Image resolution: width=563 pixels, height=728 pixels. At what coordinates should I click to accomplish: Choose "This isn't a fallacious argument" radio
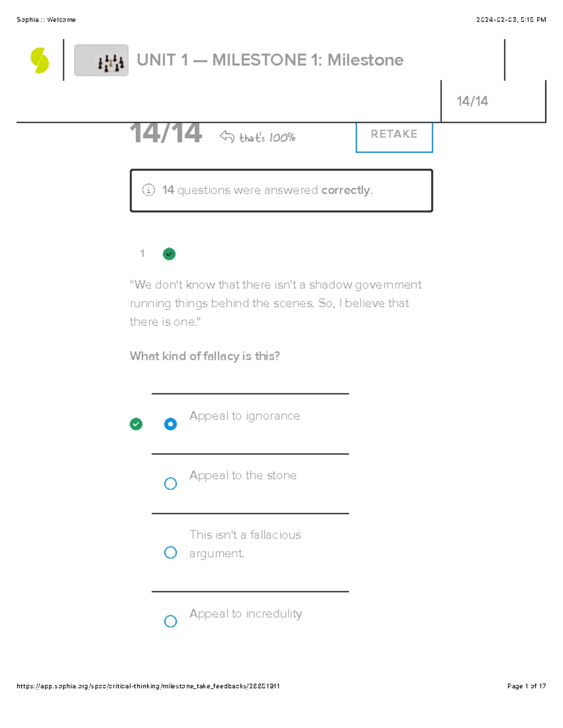click(x=170, y=553)
